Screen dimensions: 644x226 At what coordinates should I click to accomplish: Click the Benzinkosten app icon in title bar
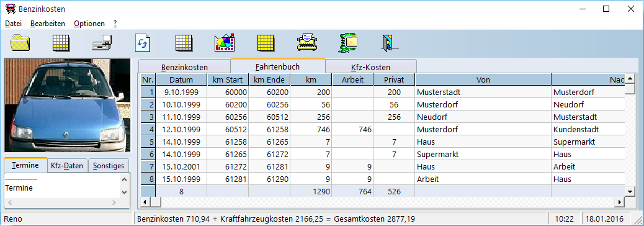[x=11, y=9]
